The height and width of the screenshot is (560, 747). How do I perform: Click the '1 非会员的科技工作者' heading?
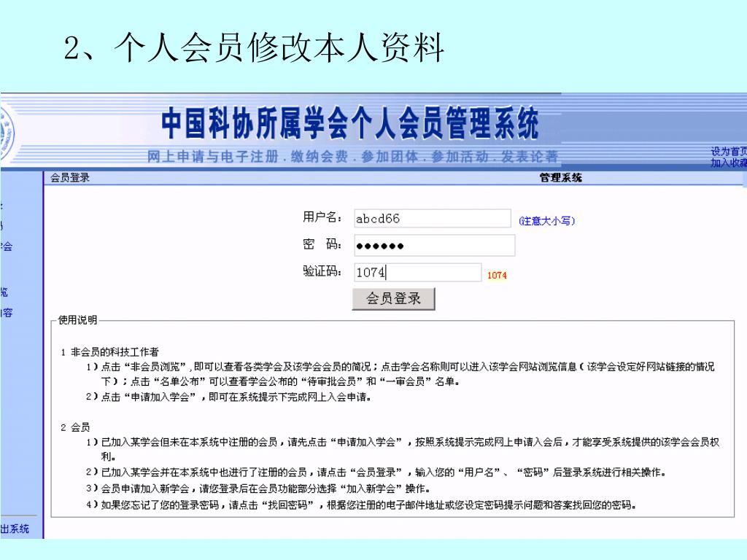[109, 352]
